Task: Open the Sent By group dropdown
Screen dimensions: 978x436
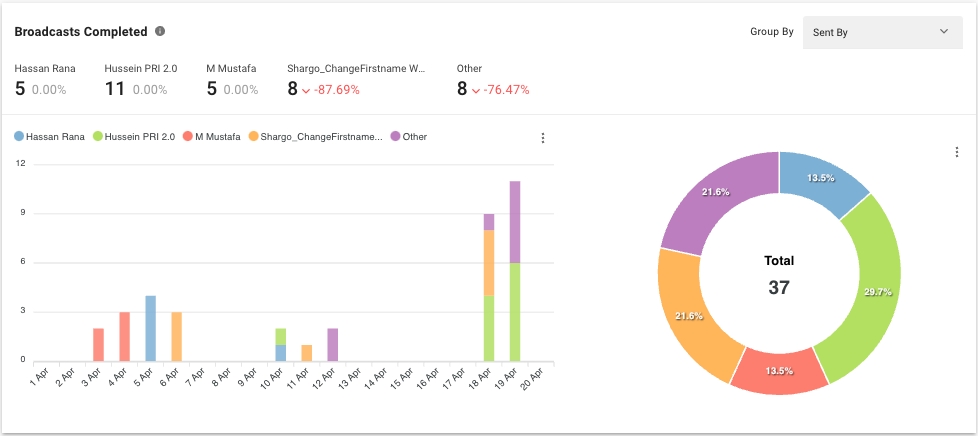Action: pos(881,32)
